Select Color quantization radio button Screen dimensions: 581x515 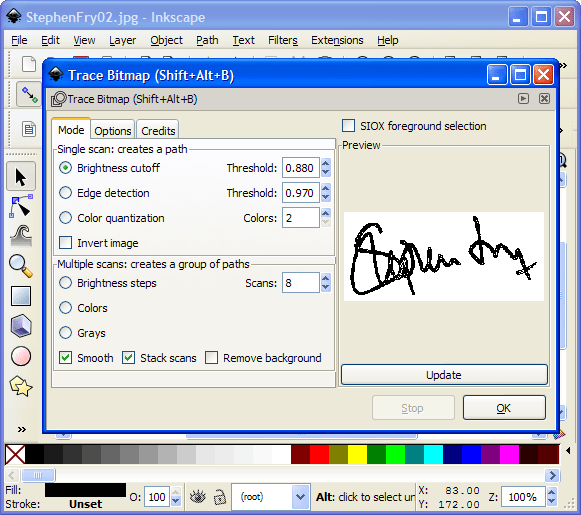(66, 218)
